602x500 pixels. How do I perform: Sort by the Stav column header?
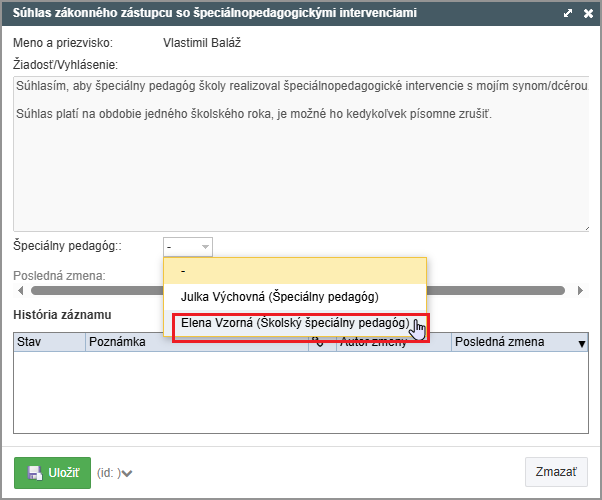click(x=48, y=342)
